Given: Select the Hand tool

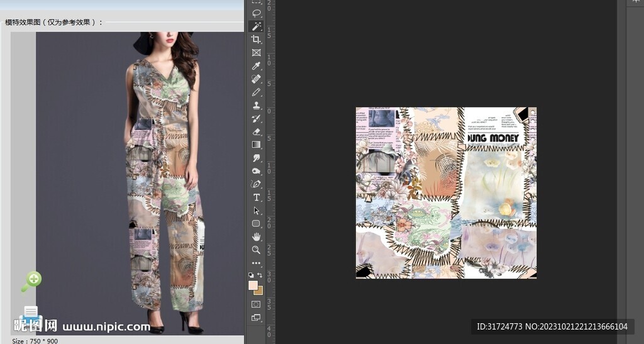Looking at the screenshot, I should coord(256,236).
